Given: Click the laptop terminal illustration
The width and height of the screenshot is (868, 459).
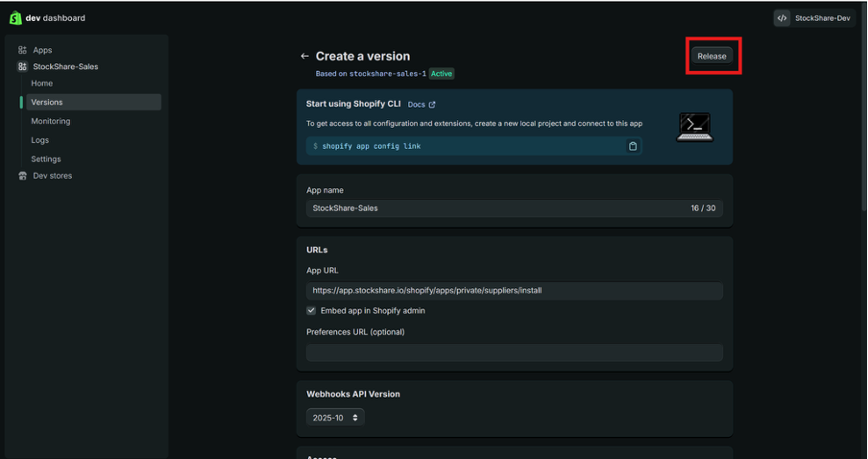Looking at the screenshot, I should pos(694,127).
